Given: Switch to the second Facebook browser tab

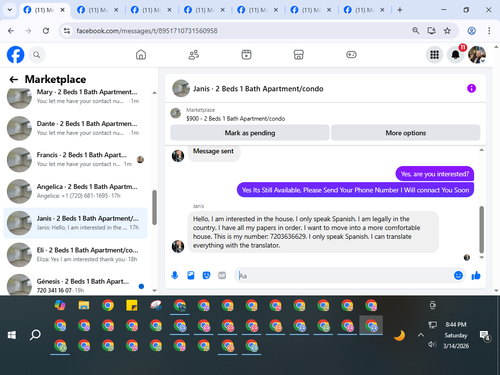Looking at the screenshot, I should (x=98, y=10).
